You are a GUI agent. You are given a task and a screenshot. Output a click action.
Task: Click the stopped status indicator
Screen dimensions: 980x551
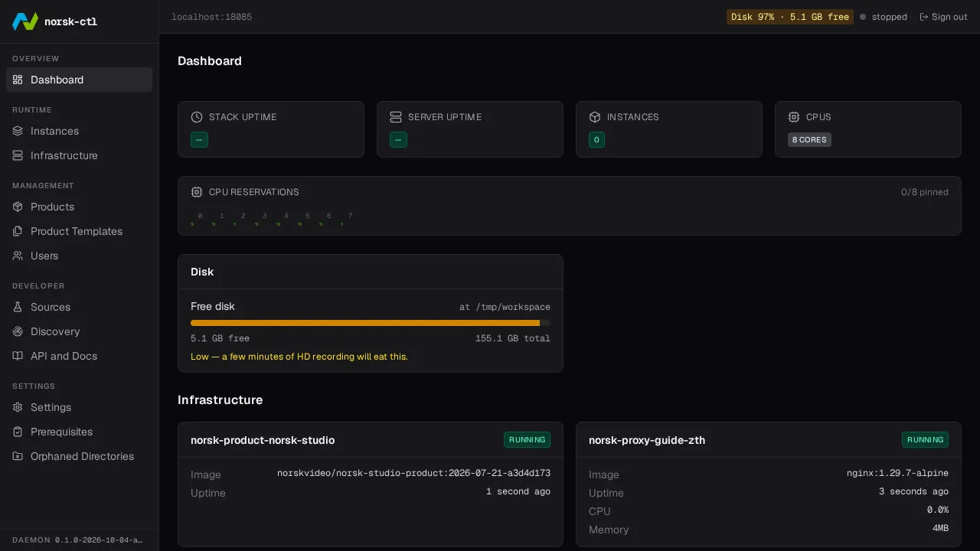coord(884,17)
